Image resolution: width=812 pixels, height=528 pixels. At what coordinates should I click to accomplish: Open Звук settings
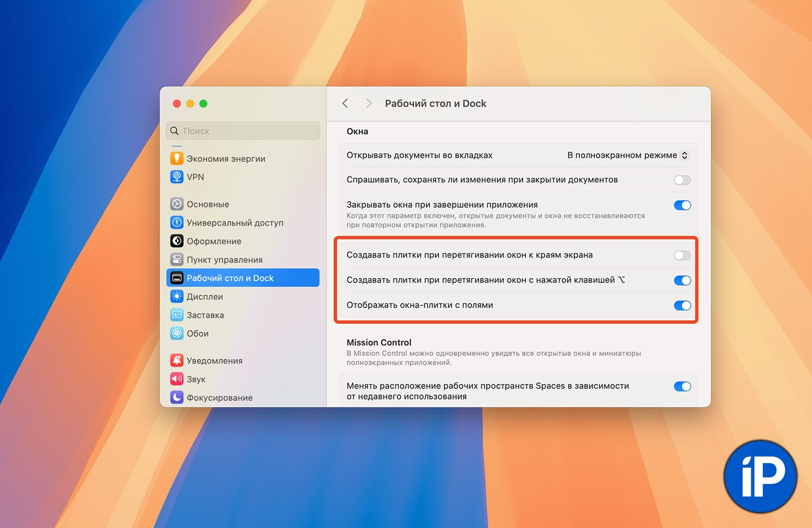coord(243,379)
